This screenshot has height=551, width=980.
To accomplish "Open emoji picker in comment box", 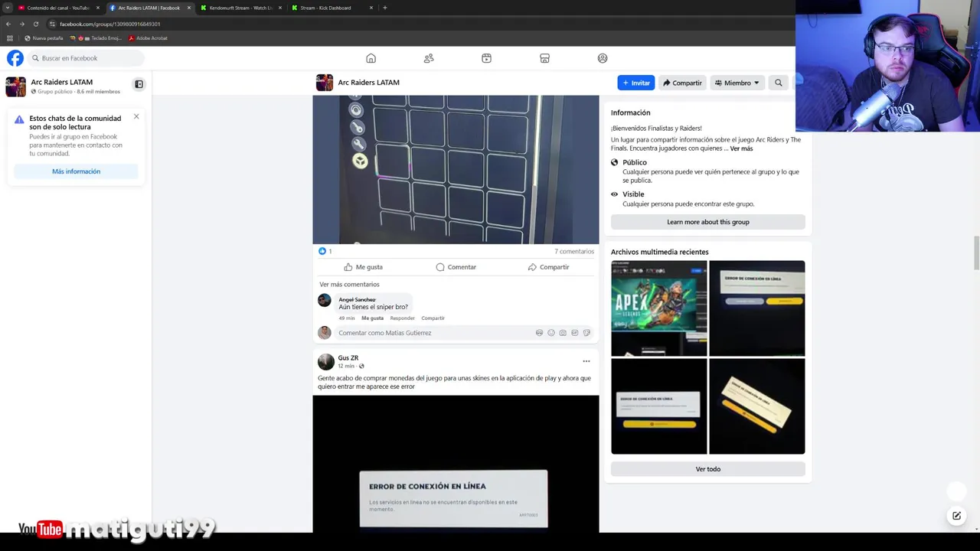I will click(x=551, y=333).
